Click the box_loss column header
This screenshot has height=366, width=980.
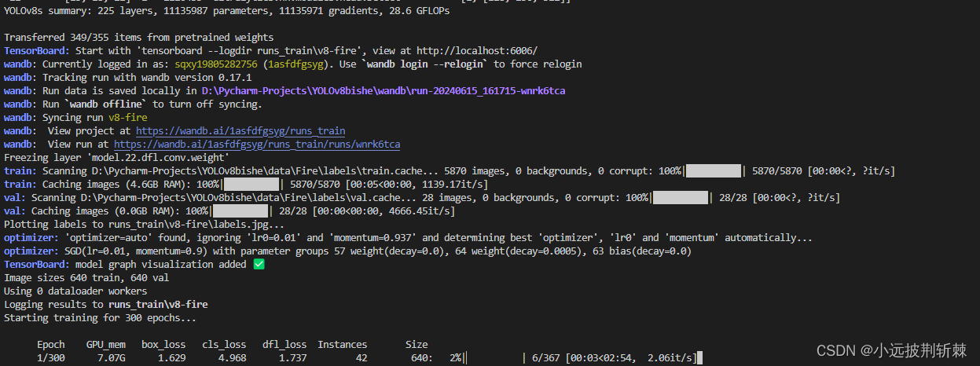click(163, 345)
